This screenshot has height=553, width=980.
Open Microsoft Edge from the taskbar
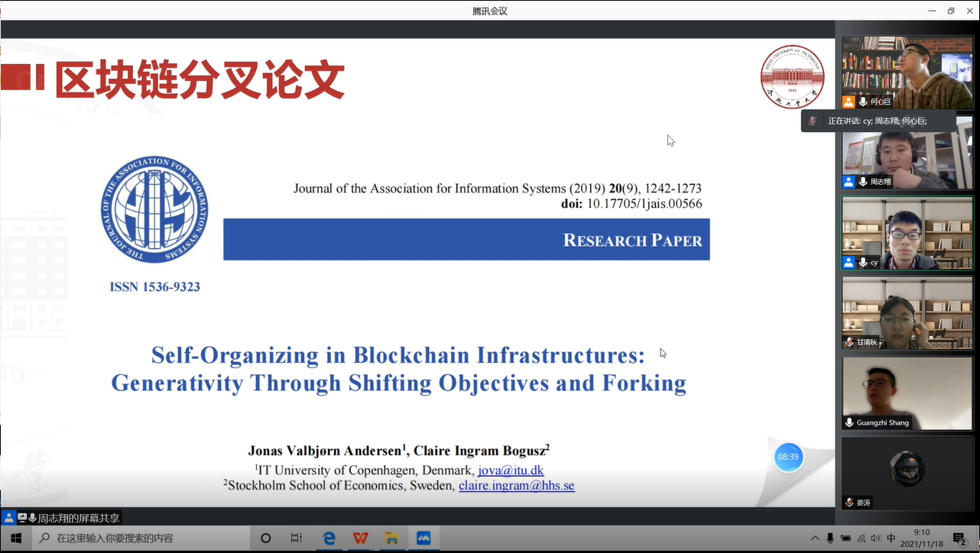pyautogui.click(x=329, y=538)
